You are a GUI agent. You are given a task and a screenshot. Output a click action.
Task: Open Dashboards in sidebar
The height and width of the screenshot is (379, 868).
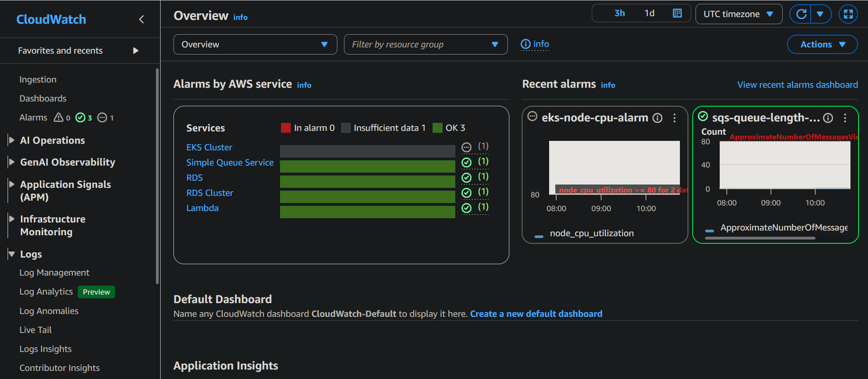[43, 98]
